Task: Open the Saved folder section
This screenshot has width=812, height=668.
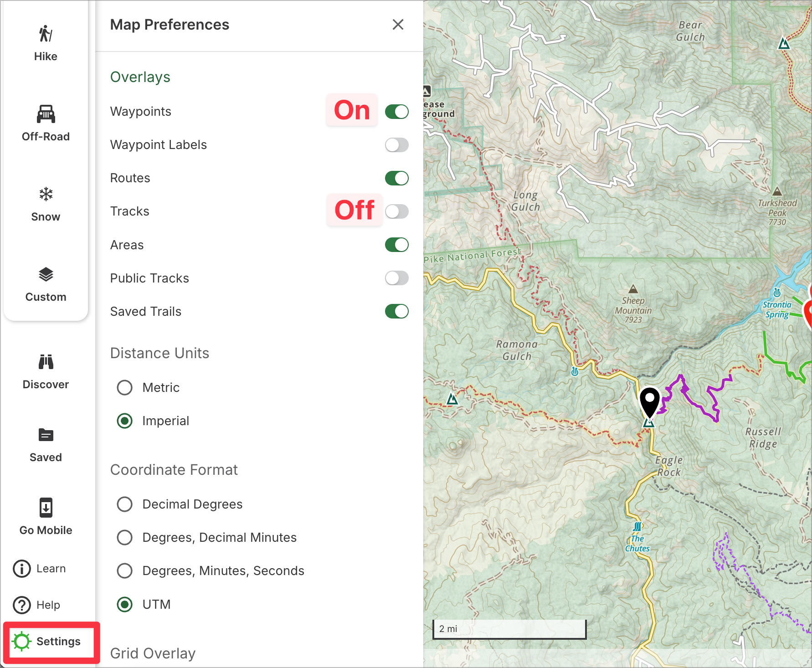Action: pos(46,435)
